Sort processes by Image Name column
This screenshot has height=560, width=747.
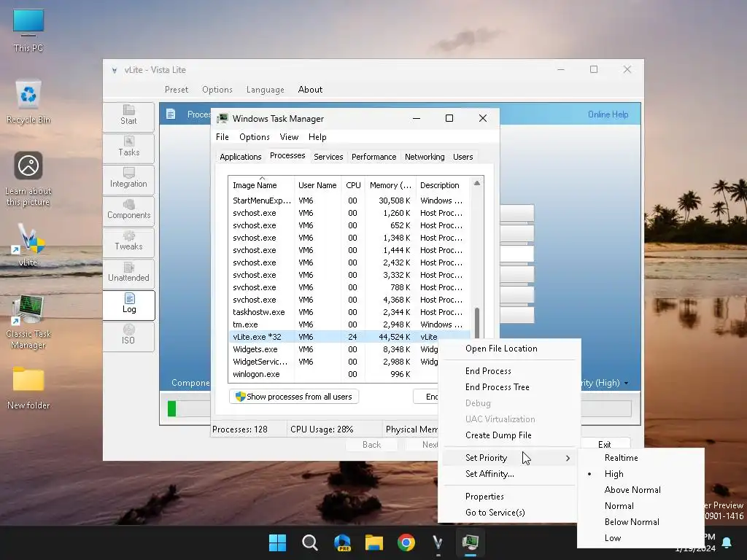pyautogui.click(x=261, y=185)
